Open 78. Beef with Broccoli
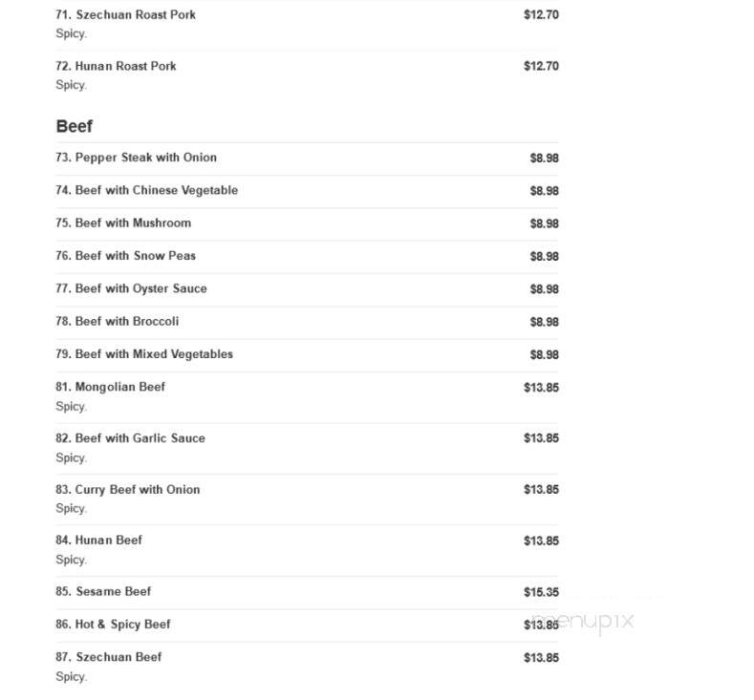 tap(307, 322)
